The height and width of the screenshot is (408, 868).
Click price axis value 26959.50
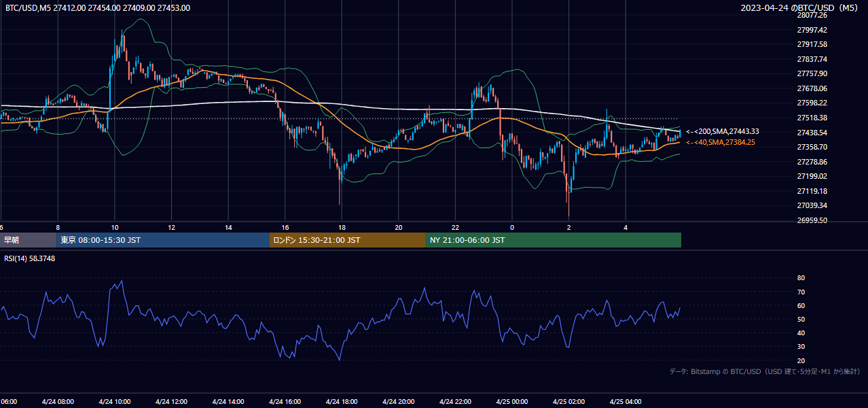click(812, 220)
